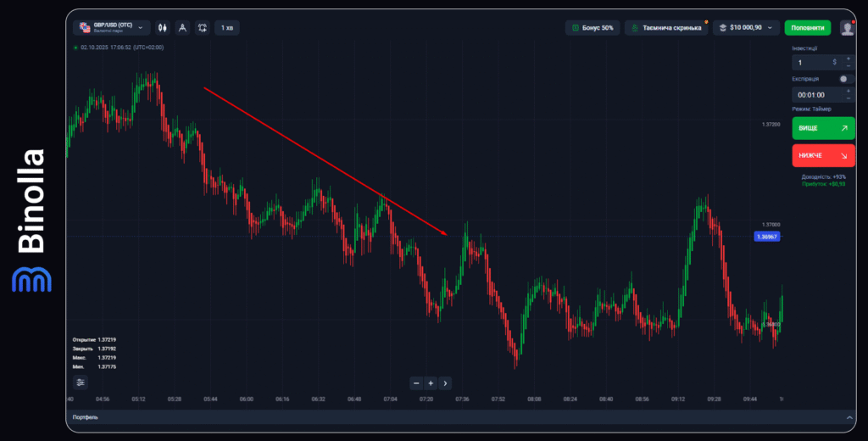Screen dimensions: 868x441
Task: Increase investment amount with plus stepper
Action: (x=848, y=59)
